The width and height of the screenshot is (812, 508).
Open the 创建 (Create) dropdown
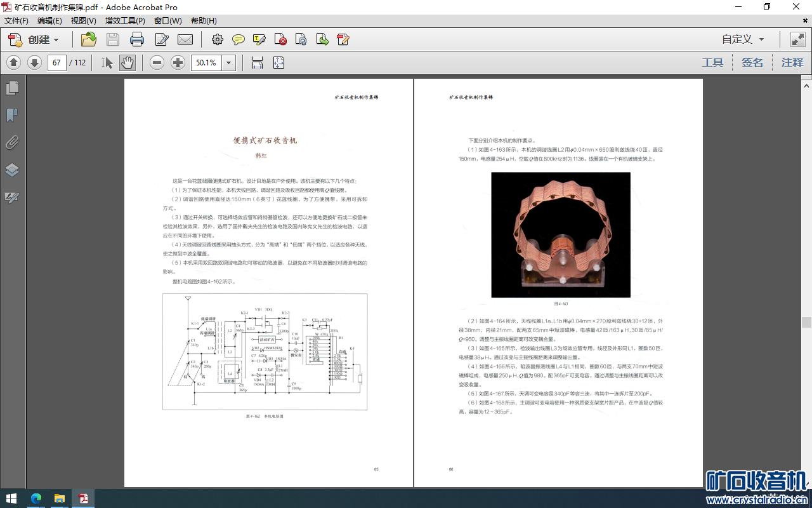pos(34,39)
